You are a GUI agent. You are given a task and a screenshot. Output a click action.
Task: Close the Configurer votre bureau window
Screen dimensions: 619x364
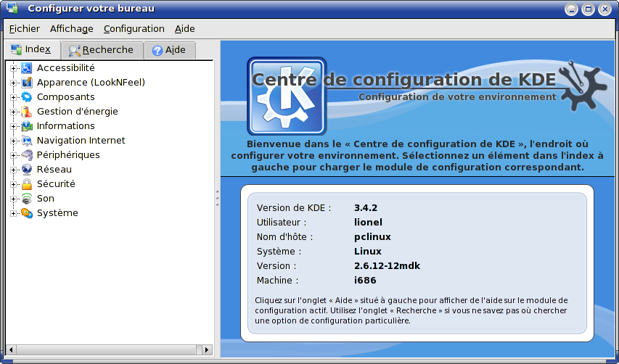pyautogui.click(x=604, y=9)
